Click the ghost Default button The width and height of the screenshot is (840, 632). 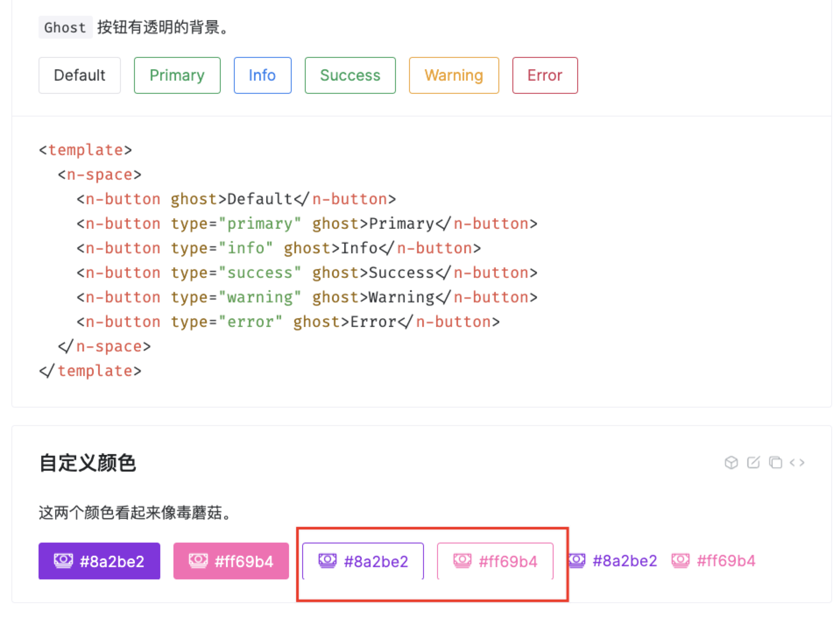79,75
